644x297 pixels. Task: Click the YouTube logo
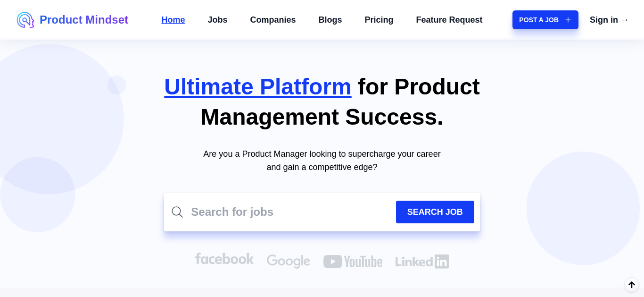coord(353,261)
